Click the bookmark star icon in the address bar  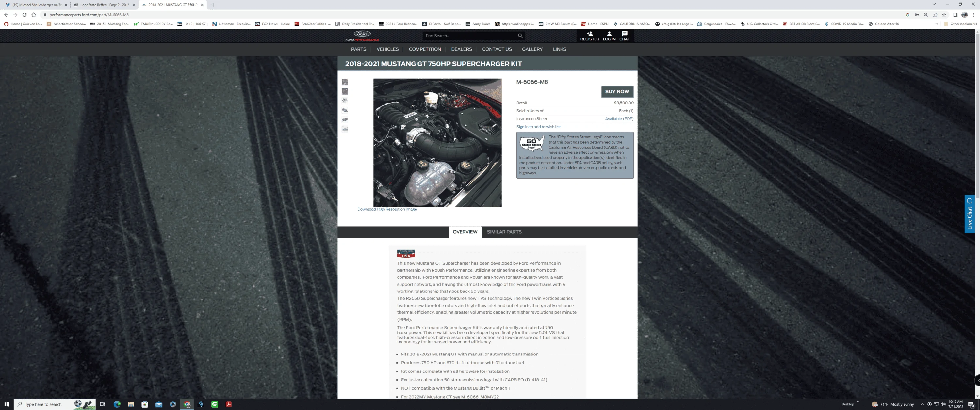click(x=944, y=15)
